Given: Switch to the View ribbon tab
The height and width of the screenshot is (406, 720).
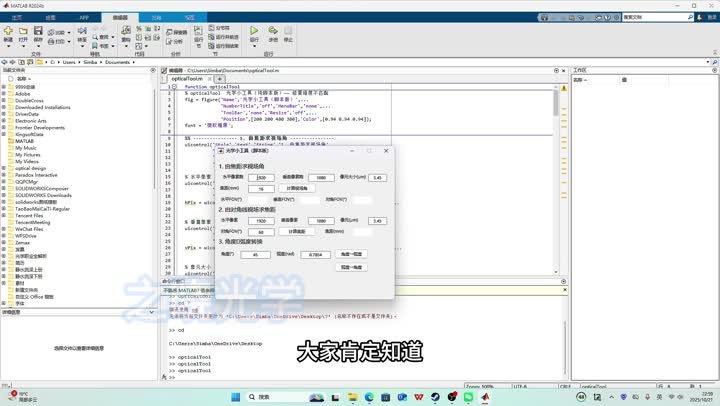Looking at the screenshot, I should pos(190,17).
